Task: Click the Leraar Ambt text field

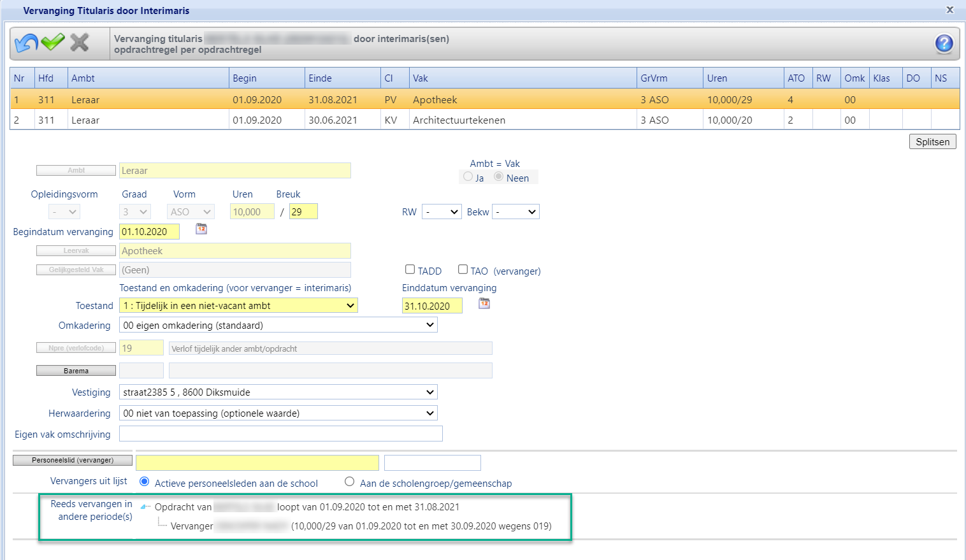Action: [235, 171]
